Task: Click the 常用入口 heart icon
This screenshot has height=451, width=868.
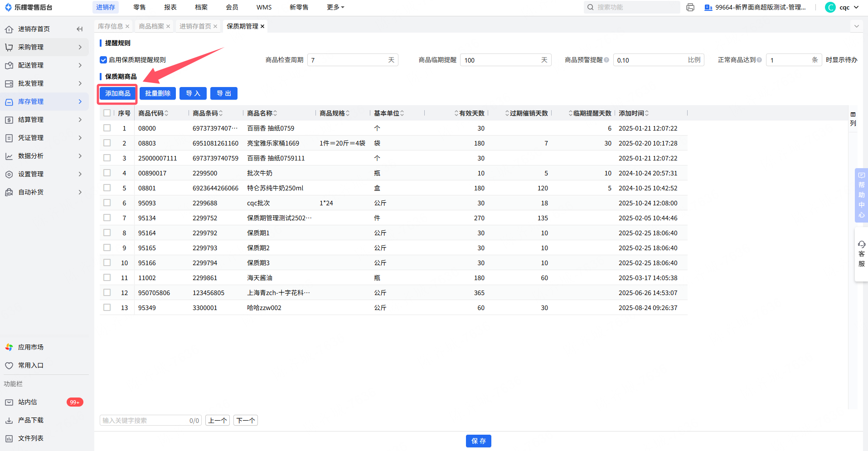Action: coord(9,365)
